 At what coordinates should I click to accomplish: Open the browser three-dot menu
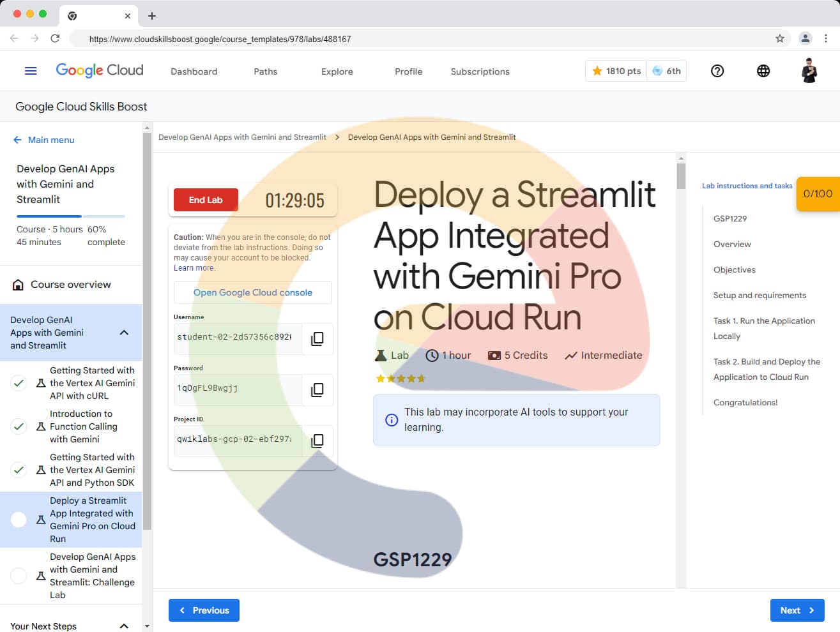pos(826,38)
